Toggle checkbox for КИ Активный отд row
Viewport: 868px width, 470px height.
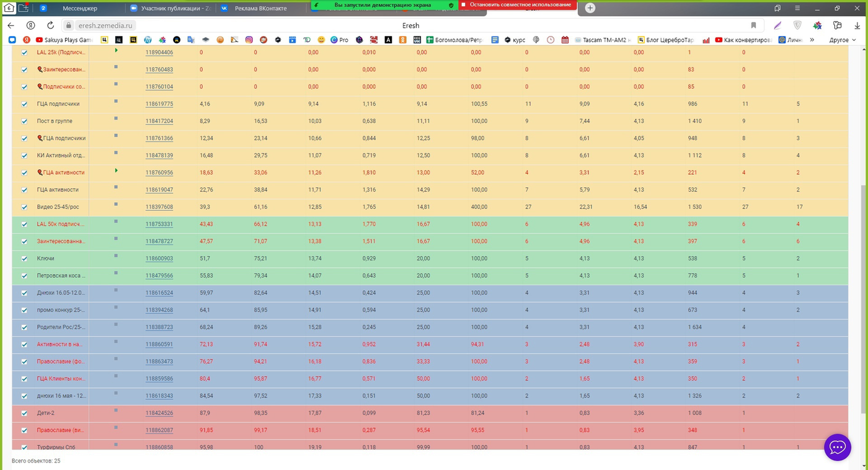point(24,156)
